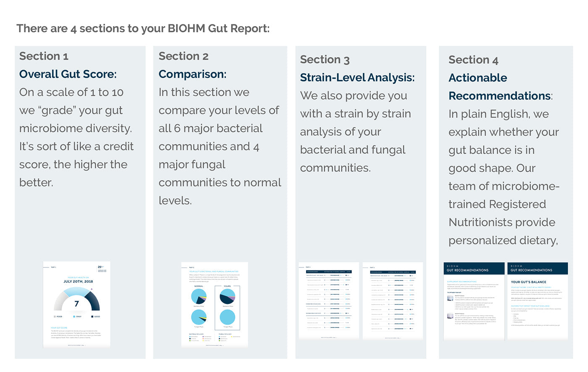Click the Section 1 label
The image size is (588, 372).
44,56
